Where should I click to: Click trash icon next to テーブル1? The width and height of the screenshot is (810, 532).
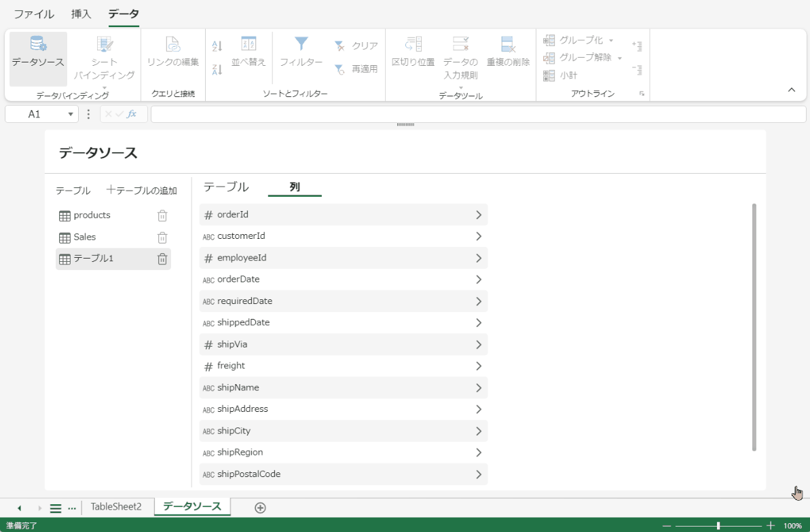(x=162, y=259)
